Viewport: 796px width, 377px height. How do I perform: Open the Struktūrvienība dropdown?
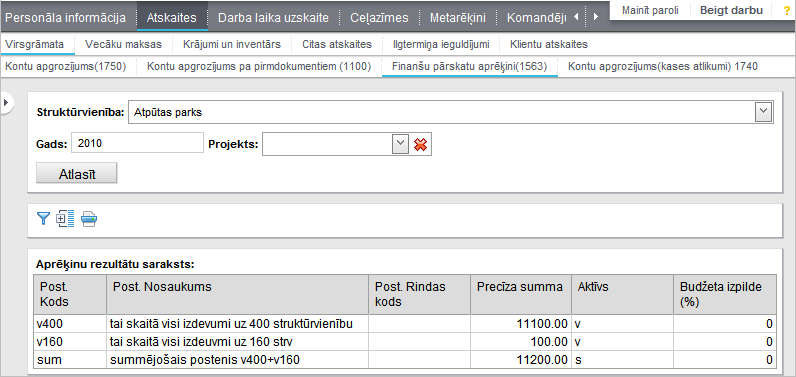tap(763, 112)
